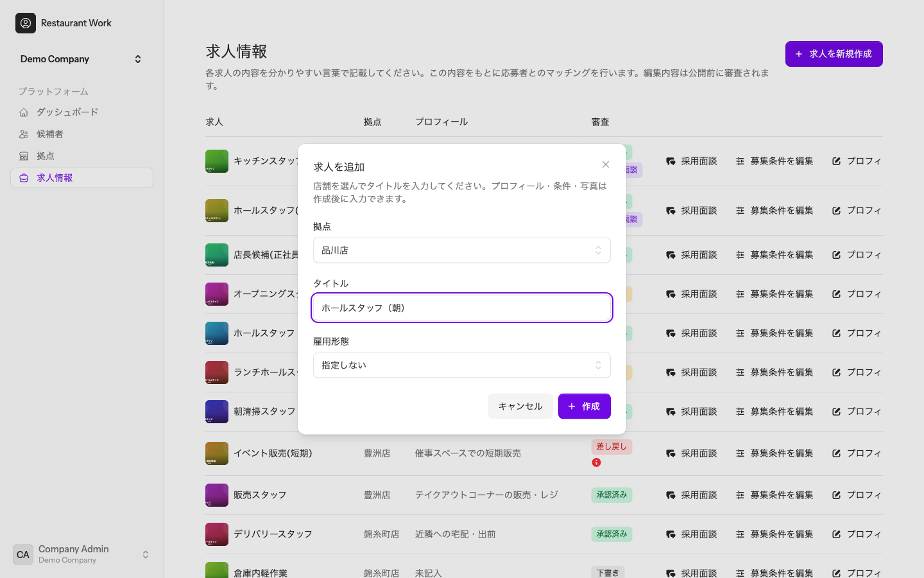This screenshot has width=924, height=578.
Task: Click the 倉庫内軽作業 job title
Action: click(261, 573)
